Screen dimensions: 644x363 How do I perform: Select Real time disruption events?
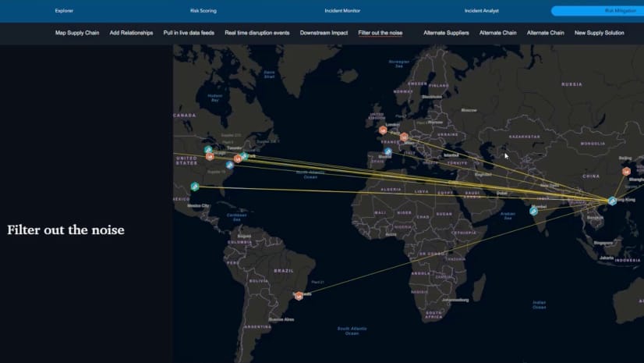click(x=257, y=33)
